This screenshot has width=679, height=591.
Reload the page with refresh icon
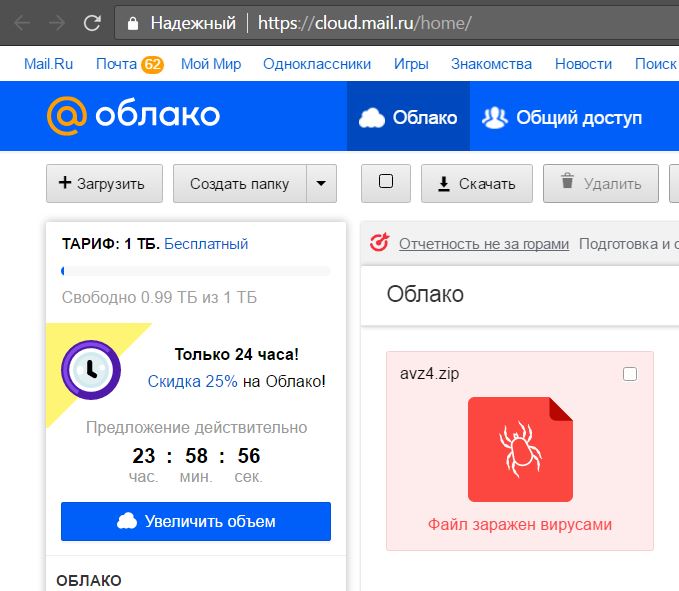pos(92,23)
